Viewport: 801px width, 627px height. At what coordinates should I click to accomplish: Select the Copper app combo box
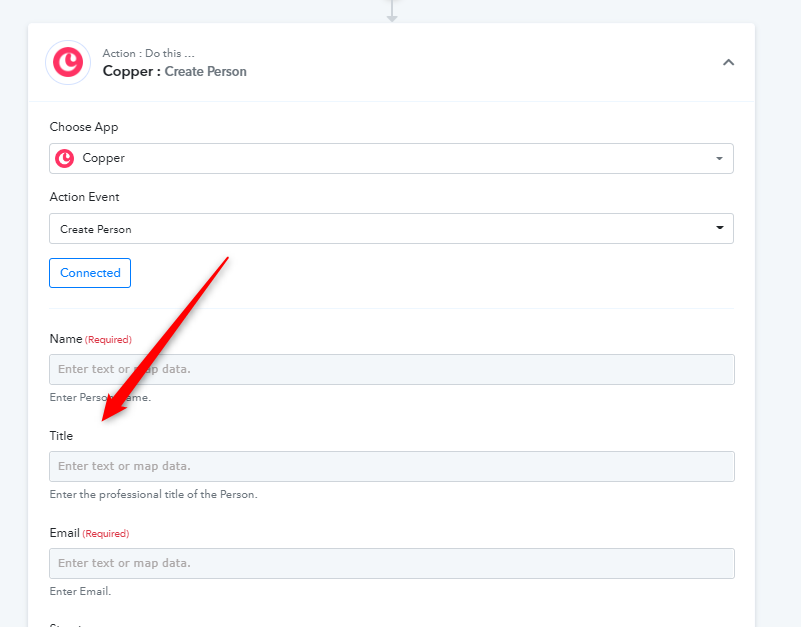pyautogui.click(x=391, y=158)
